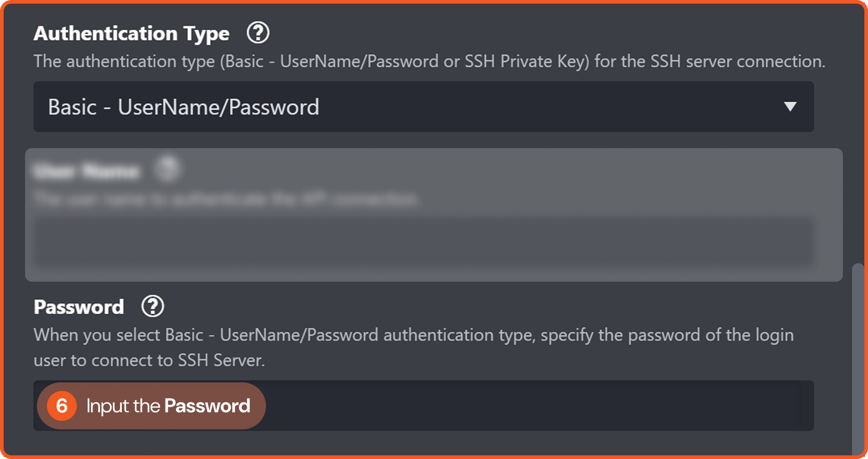This screenshot has width=868, height=459.
Task: Click the help icon beside Password
Action: (x=152, y=306)
